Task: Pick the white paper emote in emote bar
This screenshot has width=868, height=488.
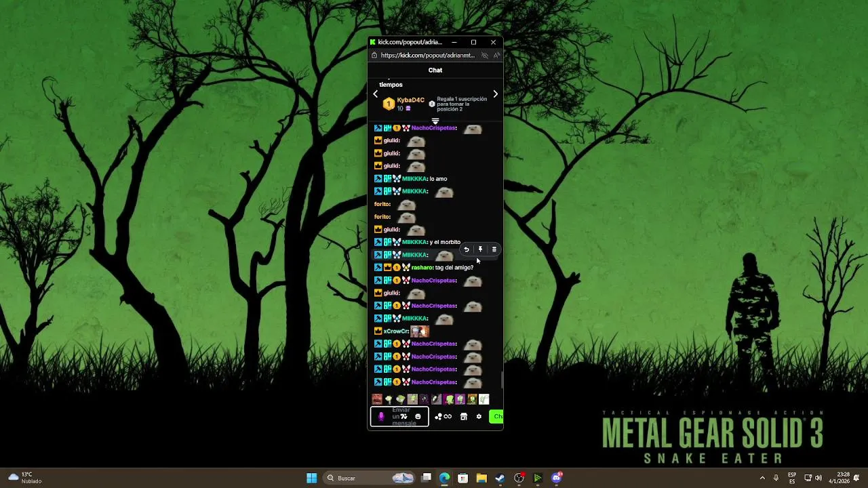Action: [484, 399]
